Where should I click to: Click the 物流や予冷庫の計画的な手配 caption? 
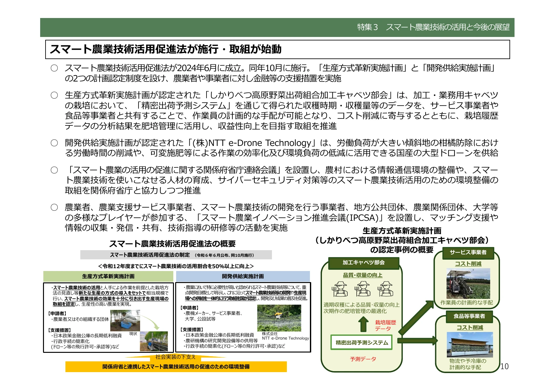pos(468,364)
